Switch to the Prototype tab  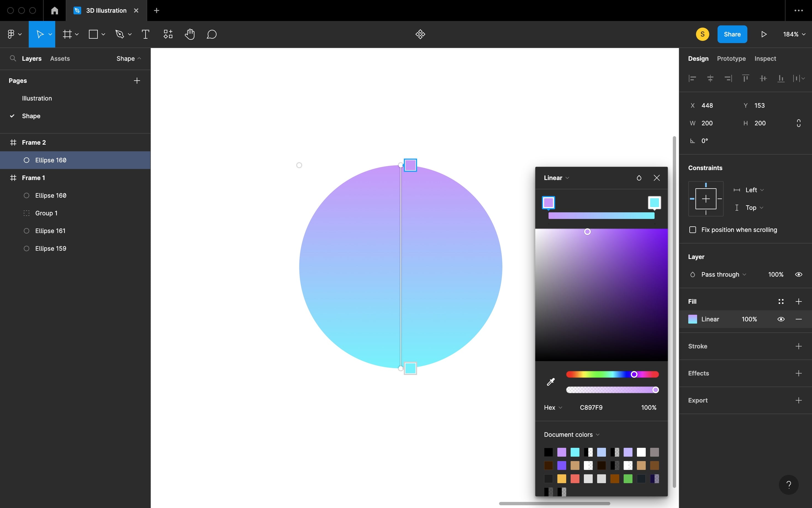coord(731,59)
